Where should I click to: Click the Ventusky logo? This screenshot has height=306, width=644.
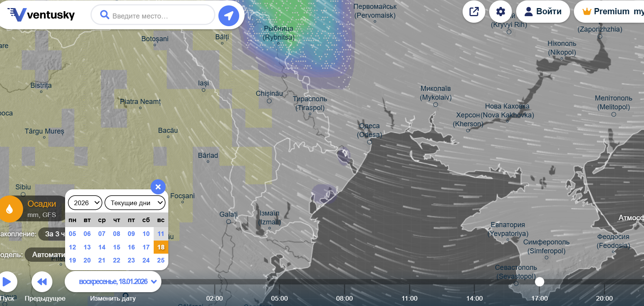(x=41, y=15)
